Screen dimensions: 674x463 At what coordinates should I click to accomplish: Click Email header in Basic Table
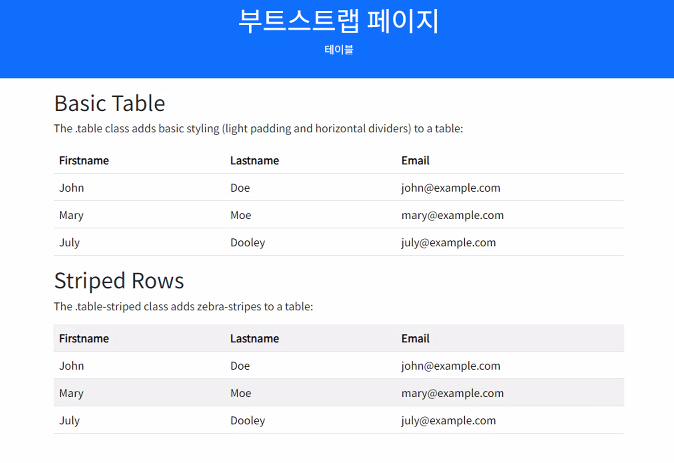(x=415, y=160)
